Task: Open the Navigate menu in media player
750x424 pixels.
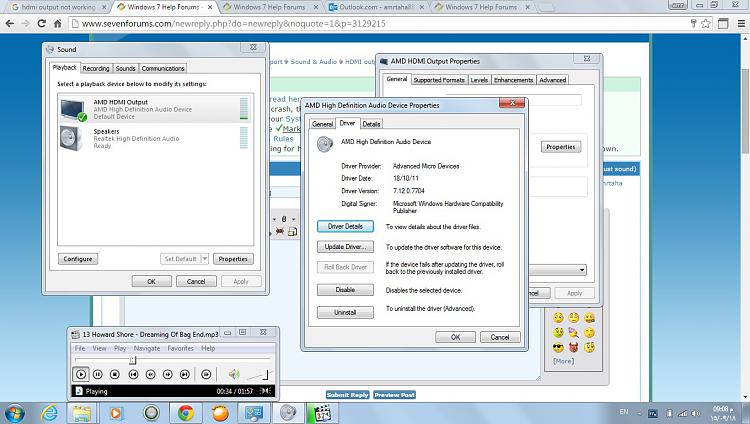Action: pyautogui.click(x=147, y=348)
